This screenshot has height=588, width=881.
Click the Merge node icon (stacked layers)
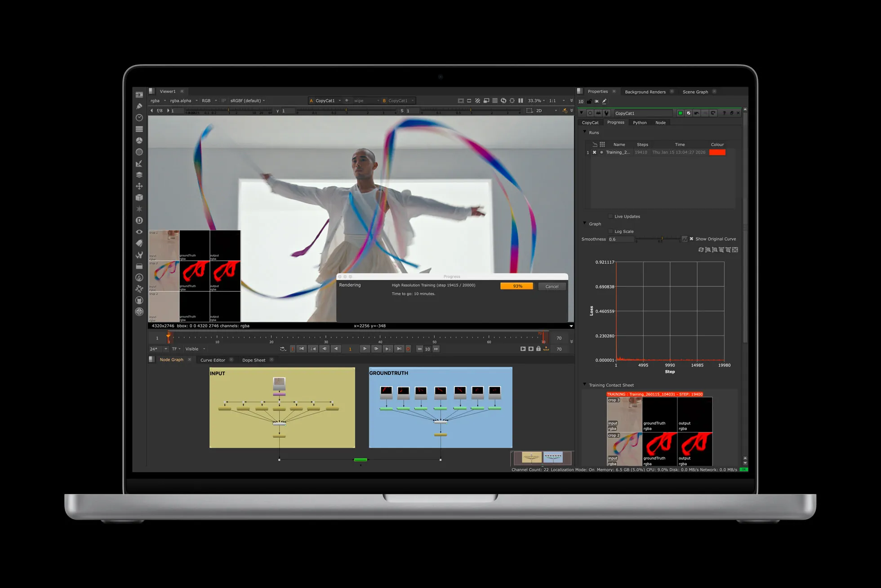point(139,175)
